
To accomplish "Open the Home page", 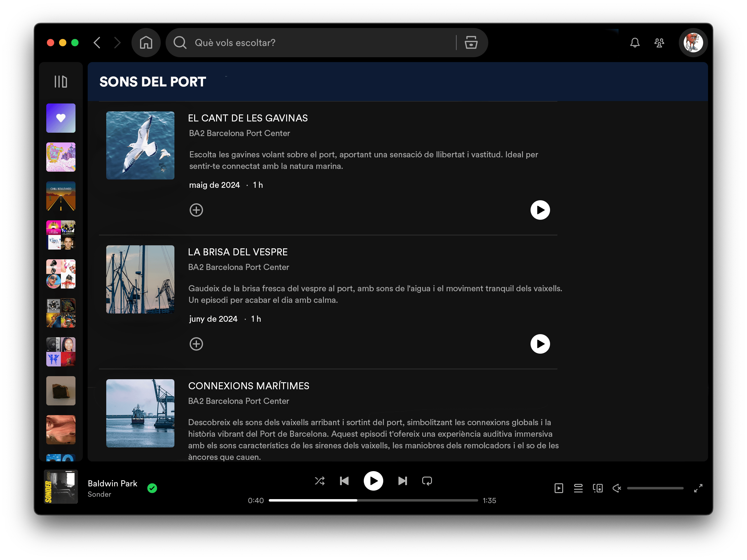I will point(146,43).
